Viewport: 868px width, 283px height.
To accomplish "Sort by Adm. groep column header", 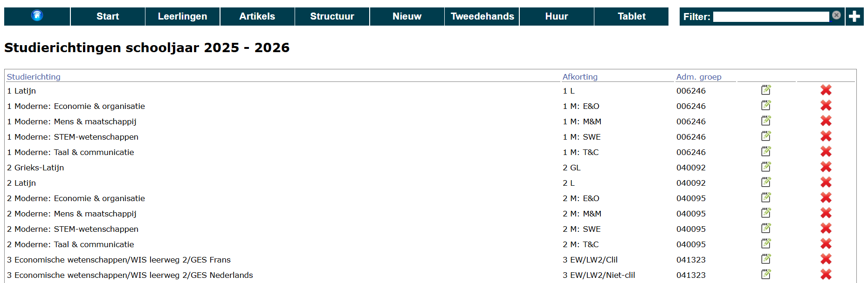I will 699,77.
